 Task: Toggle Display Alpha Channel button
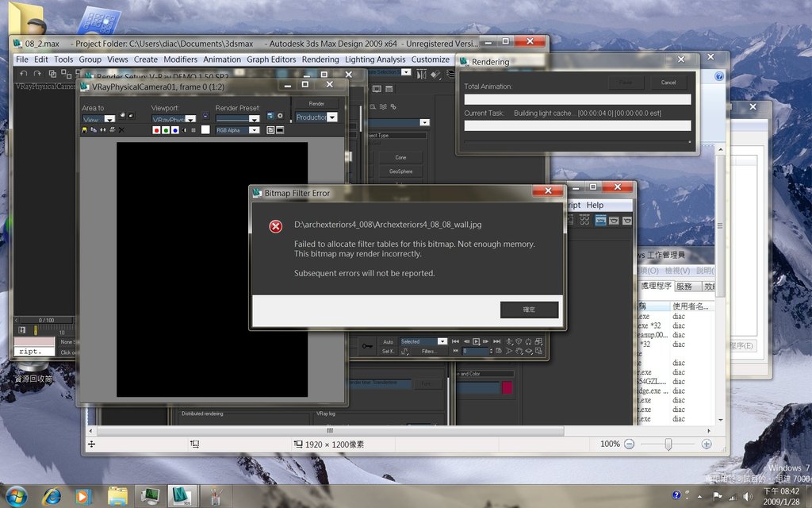point(184,130)
